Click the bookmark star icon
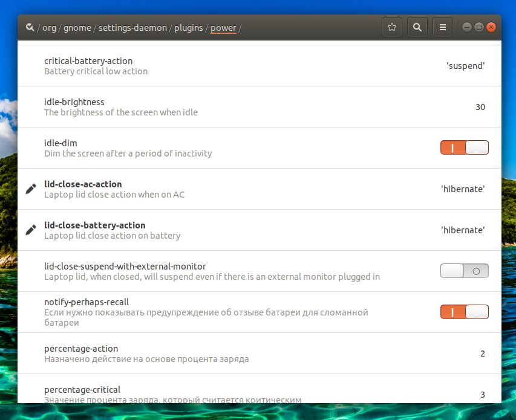The width and height of the screenshot is (516, 420). tap(391, 27)
